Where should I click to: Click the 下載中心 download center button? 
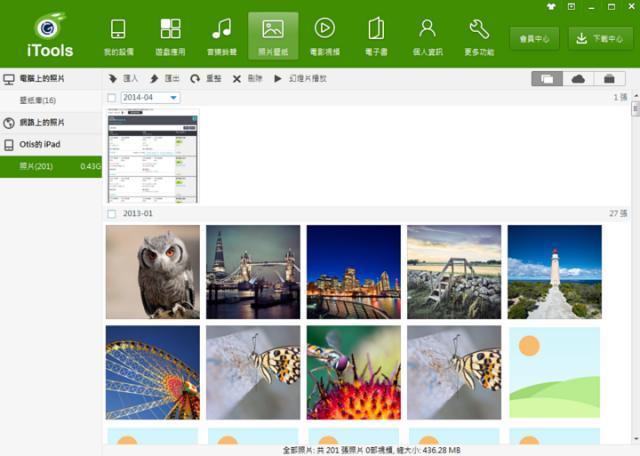point(600,39)
